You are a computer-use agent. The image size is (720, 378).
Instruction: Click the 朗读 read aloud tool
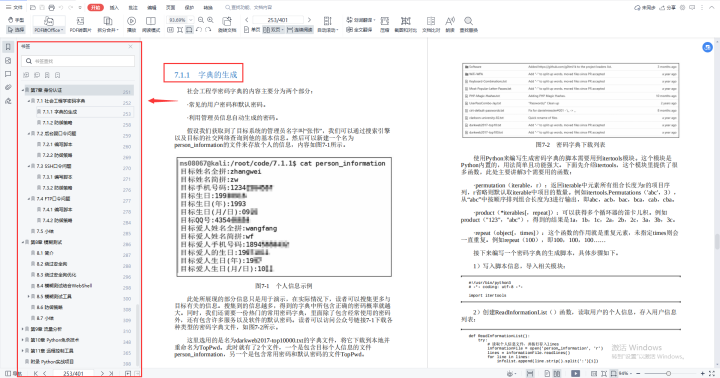coord(450,24)
